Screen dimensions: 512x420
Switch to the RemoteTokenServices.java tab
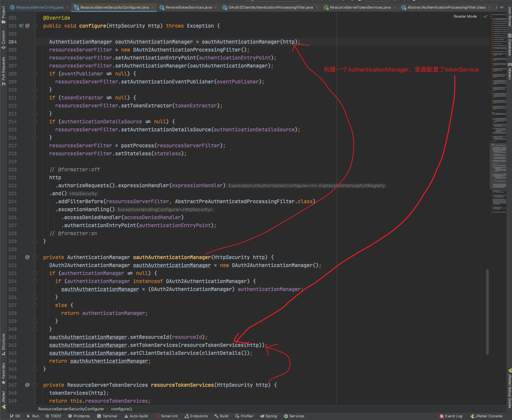pyautogui.click(x=188, y=7)
